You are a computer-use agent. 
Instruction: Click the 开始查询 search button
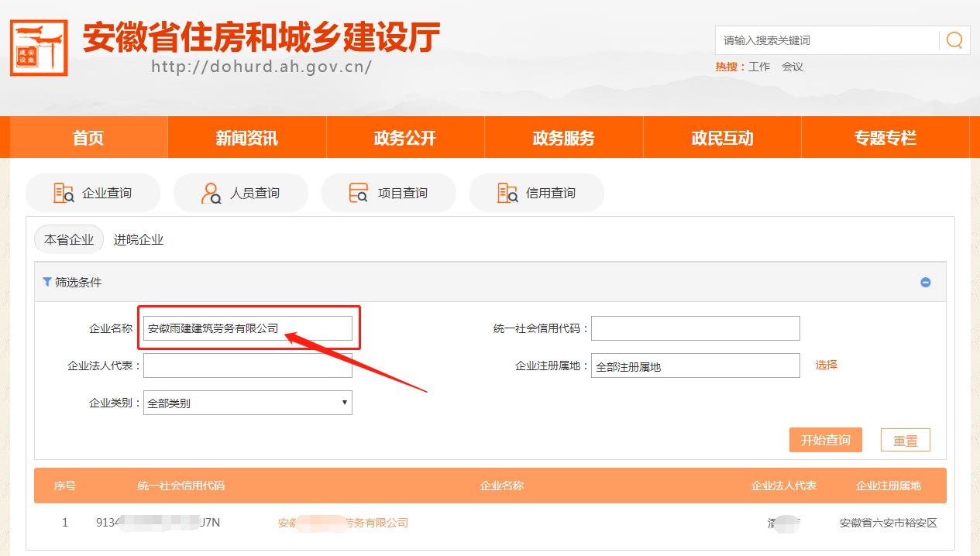825,439
